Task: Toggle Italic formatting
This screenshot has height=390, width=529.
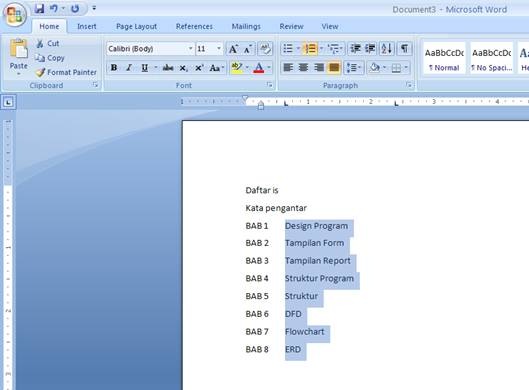Action: pyautogui.click(x=129, y=68)
